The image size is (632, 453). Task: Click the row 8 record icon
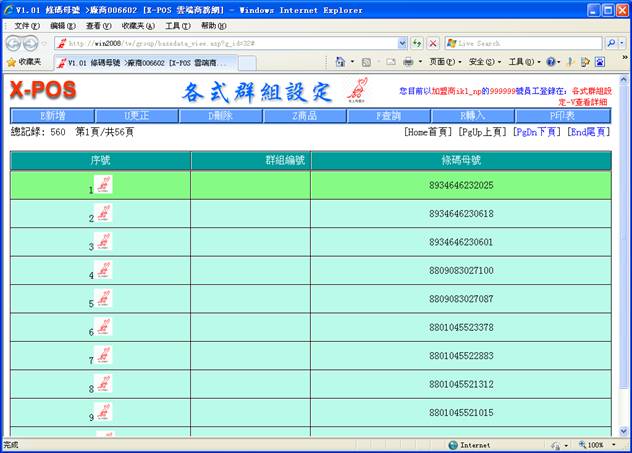click(x=104, y=384)
